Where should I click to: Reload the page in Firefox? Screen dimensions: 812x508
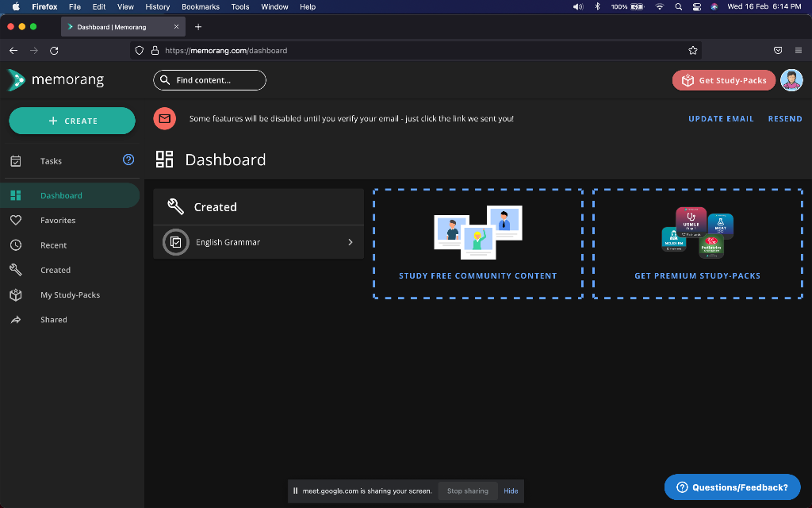(x=54, y=50)
